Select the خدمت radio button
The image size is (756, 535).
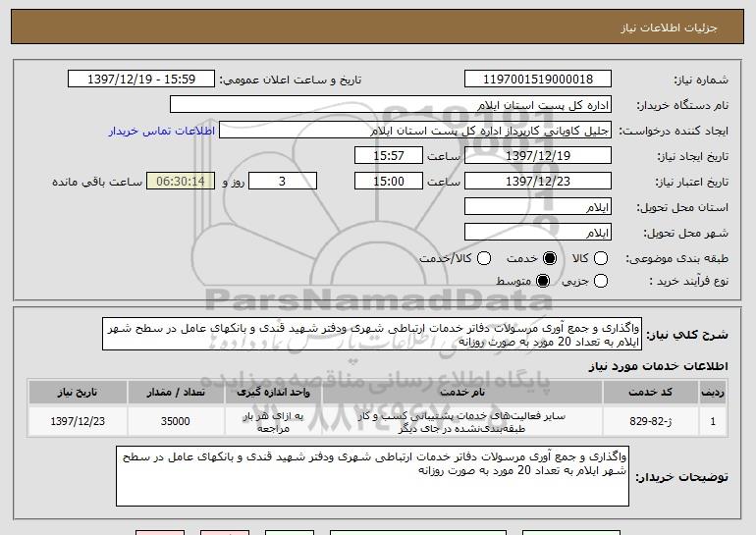pos(549,258)
